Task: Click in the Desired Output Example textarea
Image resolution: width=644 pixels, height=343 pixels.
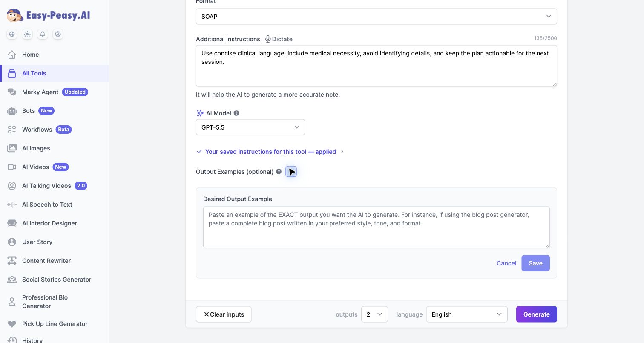Action: pos(376,228)
